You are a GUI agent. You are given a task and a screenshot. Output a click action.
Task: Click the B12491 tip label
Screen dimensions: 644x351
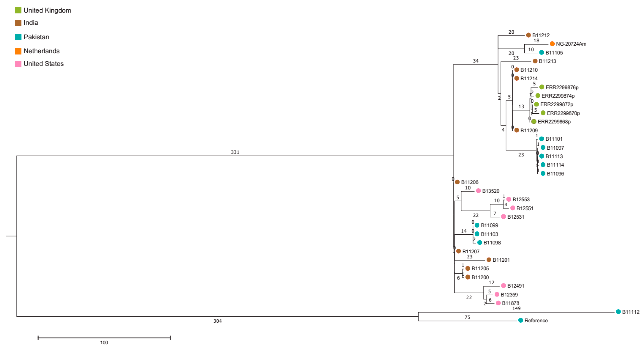pyautogui.click(x=516, y=286)
